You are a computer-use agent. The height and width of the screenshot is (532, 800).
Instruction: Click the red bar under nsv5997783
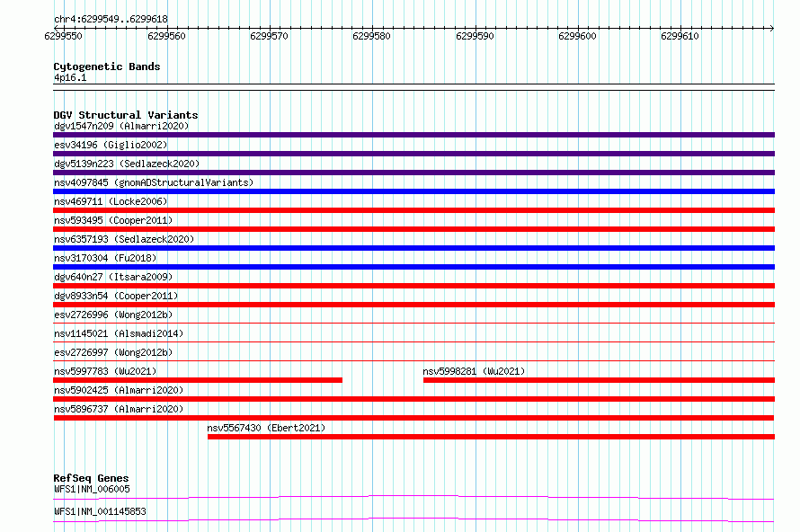click(x=198, y=380)
